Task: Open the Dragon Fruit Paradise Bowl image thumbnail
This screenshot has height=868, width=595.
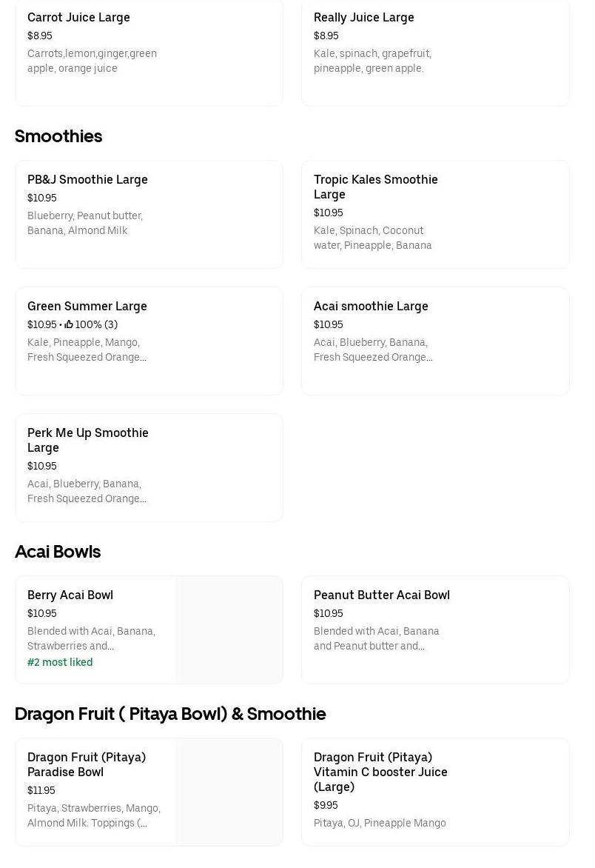Action: coord(229,792)
